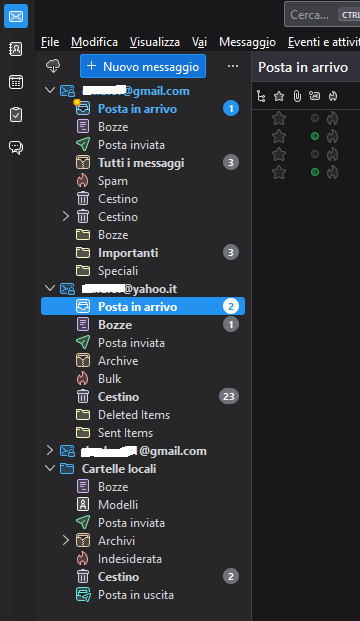Open Tutti i messaggi folder
The width and height of the screenshot is (360, 621).
(143, 163)
